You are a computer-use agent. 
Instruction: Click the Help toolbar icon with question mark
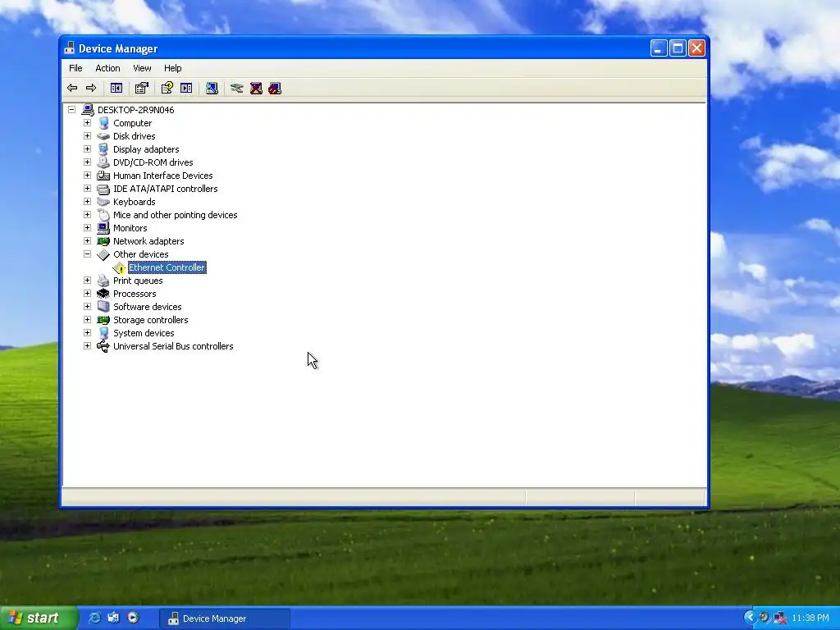click(167, 88)
